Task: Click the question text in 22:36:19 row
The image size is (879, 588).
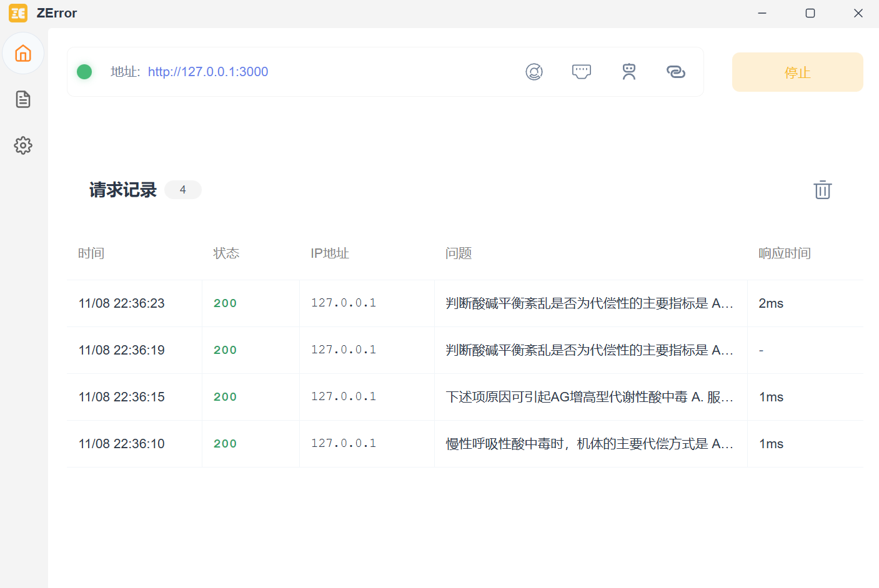Action: [590, 350]
